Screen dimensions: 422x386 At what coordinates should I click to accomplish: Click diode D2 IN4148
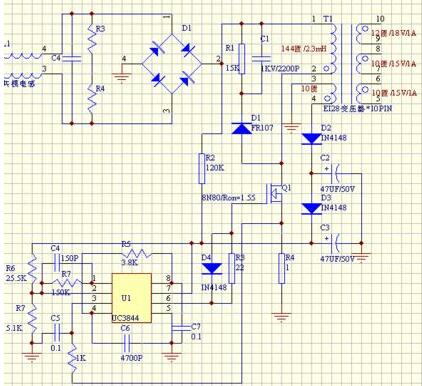point(311,139)
